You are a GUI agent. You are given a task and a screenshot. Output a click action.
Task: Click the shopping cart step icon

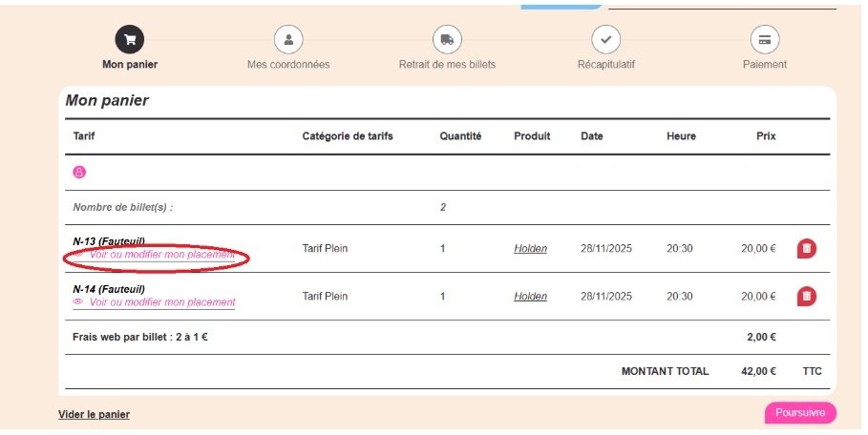pyautogui.click(x=129, y=40)
